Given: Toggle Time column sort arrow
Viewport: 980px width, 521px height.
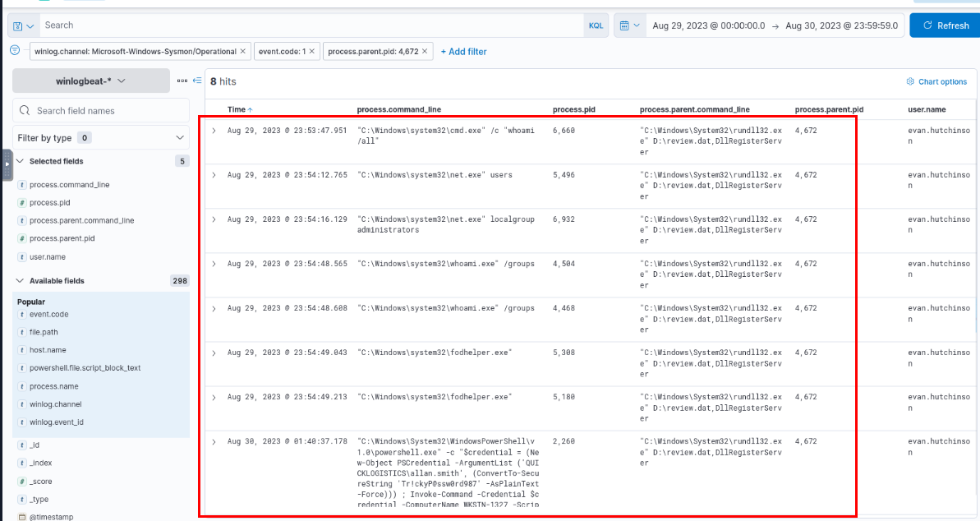Looking at the screenshot, I should (x=251, y=109).
